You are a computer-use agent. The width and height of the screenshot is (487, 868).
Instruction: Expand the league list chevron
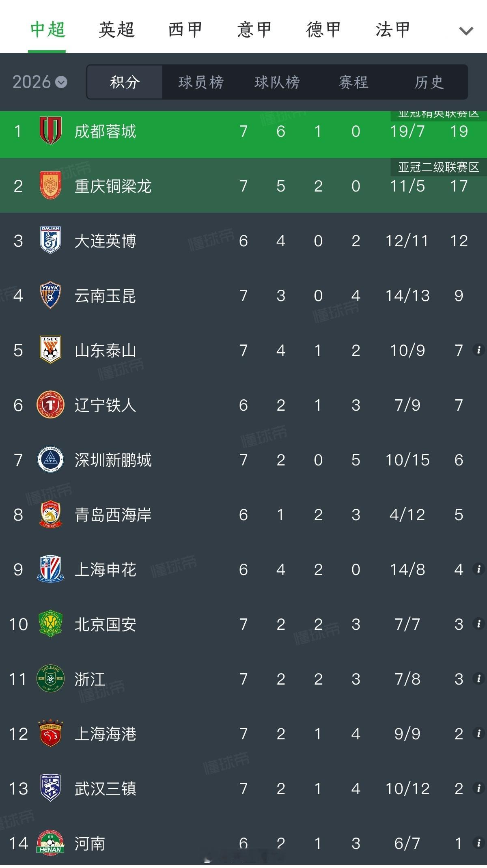click(x=465, y=31)
